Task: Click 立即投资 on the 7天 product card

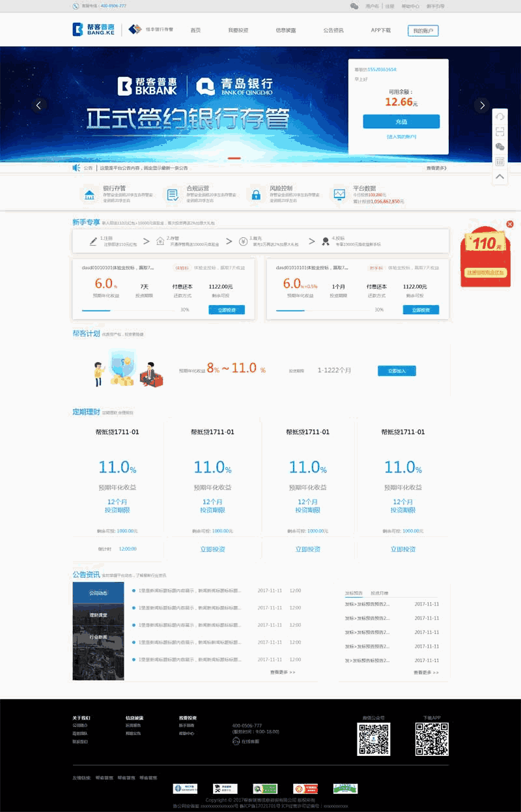Action: pos(227,310)
